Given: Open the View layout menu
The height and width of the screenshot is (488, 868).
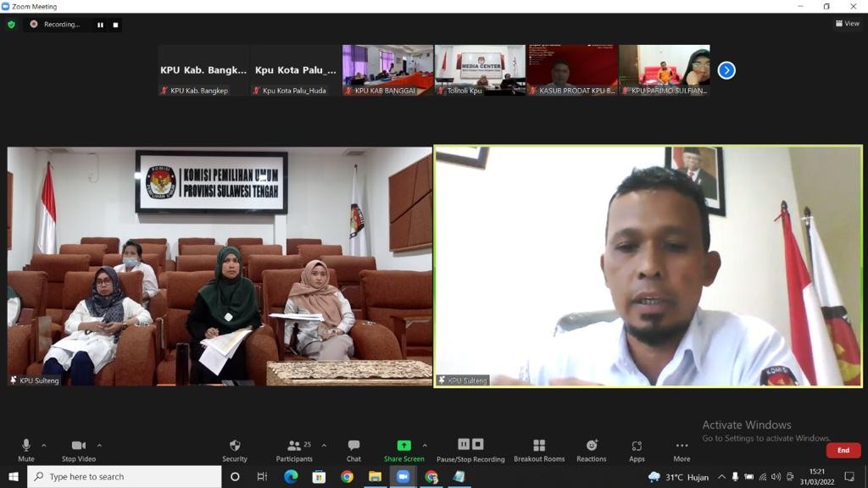Looking at the screenshot, I should [x=847, y=24].
